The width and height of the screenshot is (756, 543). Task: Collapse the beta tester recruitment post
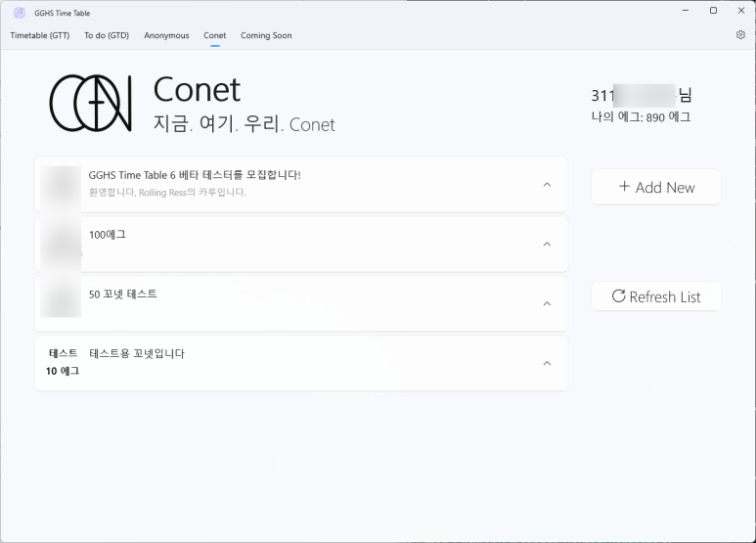pyautogui.click(x=547, y=185)
